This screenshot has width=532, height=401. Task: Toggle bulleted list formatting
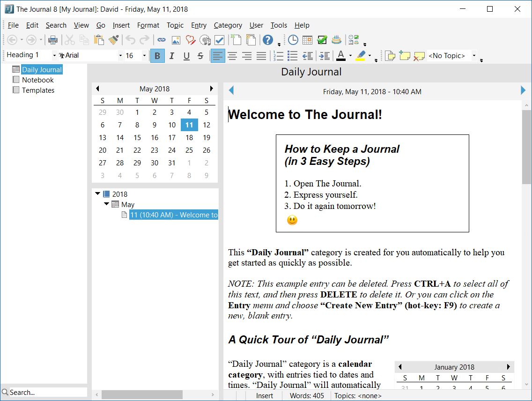293,56
